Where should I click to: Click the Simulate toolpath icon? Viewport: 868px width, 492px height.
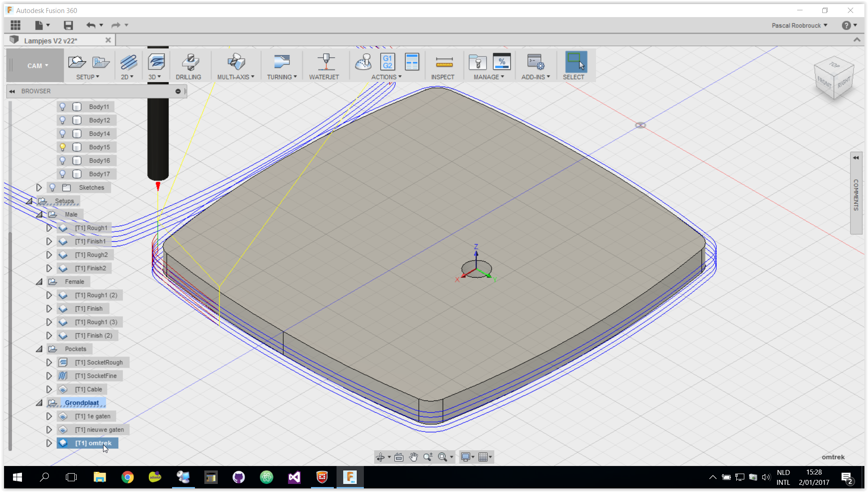click(363, 62)
